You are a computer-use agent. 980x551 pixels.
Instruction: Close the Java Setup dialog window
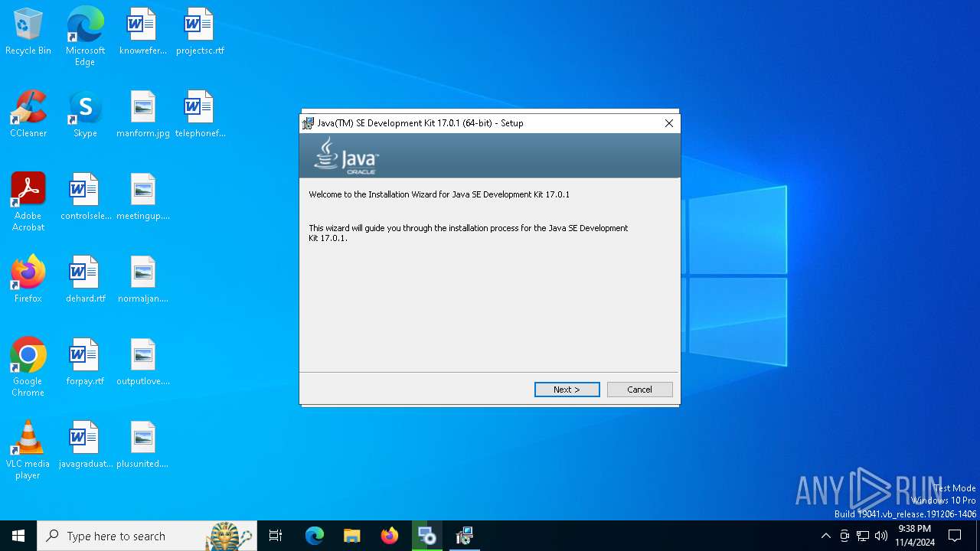669,123
